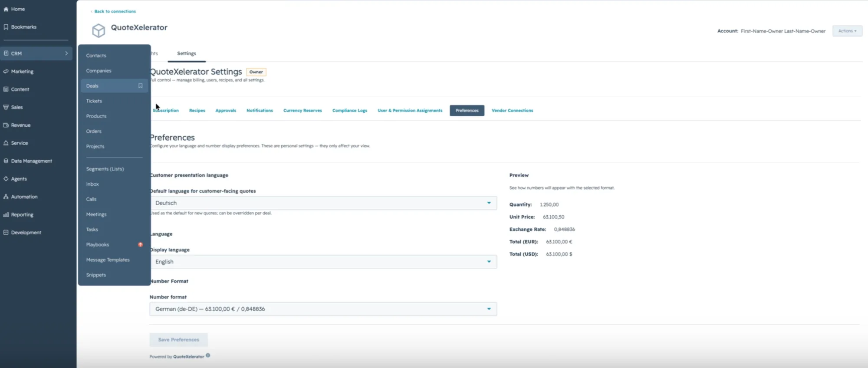Expand the CRM menu chevron
This screenshot has width=868, height=368.
click(x=66, y=53)
